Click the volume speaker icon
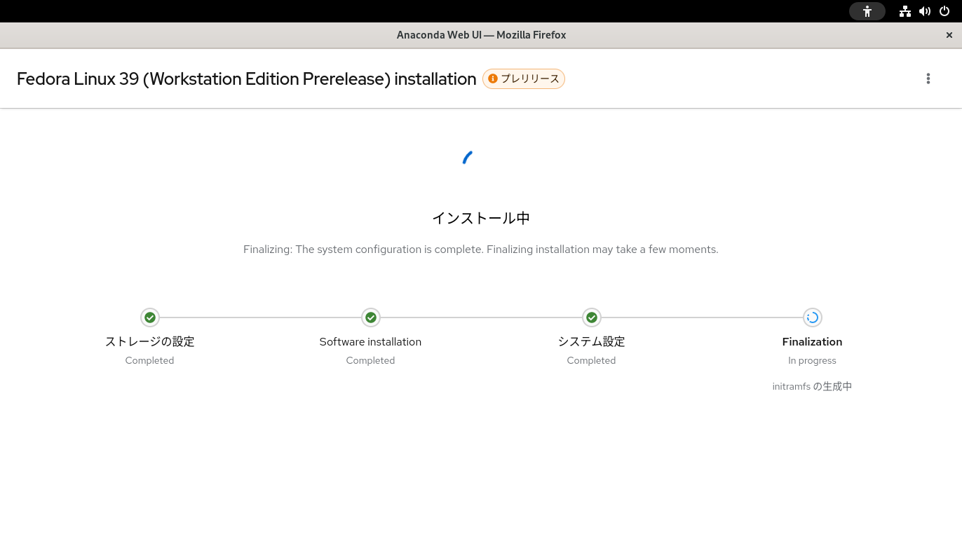Viewport: 962px width, 560px height. pos(925,11)
